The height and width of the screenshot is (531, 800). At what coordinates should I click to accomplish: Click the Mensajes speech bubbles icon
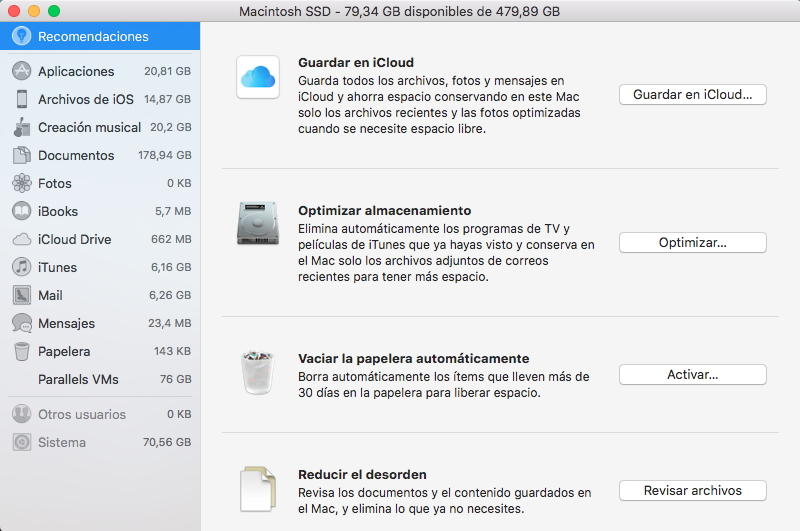coord(21,323)
